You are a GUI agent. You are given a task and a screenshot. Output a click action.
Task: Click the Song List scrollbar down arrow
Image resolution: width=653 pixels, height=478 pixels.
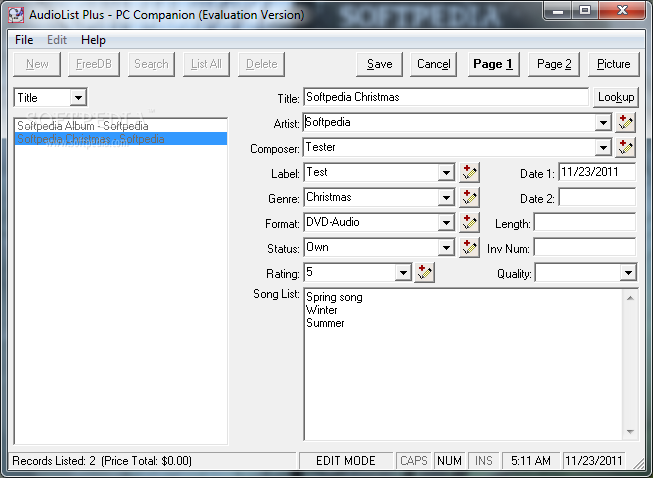(x=630, y=431)
